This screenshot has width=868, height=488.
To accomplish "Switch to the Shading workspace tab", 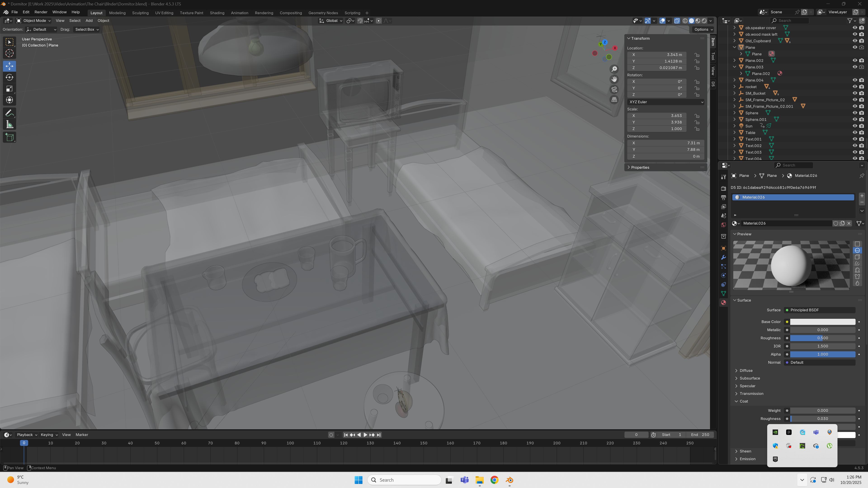I will pos(217,13).
